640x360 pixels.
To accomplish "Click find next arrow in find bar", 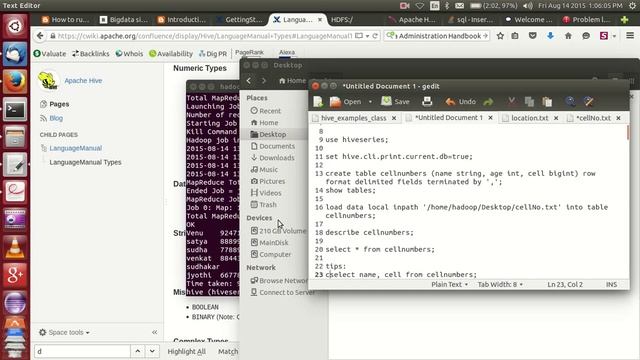I will click(x=152, y=351).
